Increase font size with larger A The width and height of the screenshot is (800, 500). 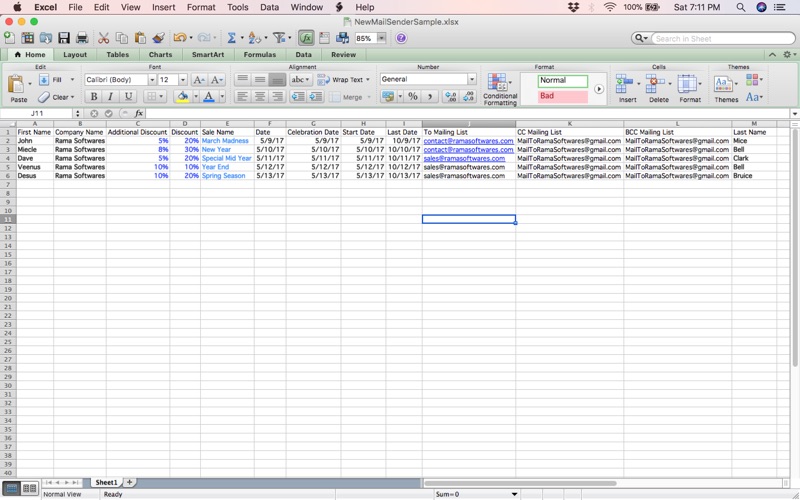point(199,80)
